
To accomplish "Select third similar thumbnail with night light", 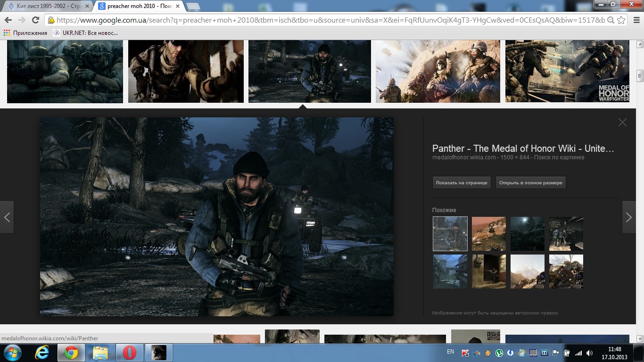I will point(528,234).
